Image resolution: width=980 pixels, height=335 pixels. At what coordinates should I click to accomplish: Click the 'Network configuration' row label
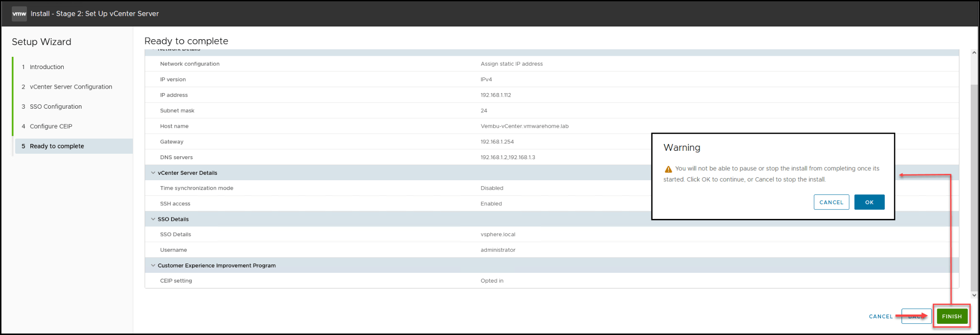click(190, 64)
